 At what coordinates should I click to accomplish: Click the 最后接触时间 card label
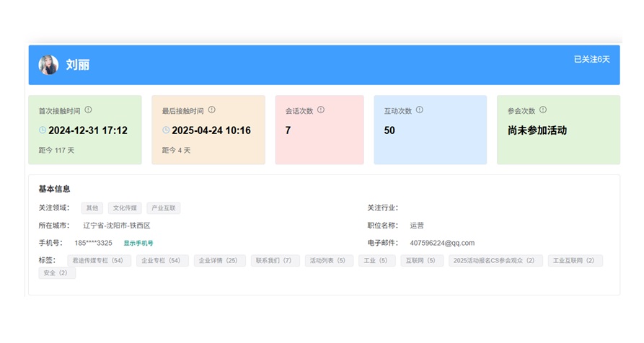point(182,111)
